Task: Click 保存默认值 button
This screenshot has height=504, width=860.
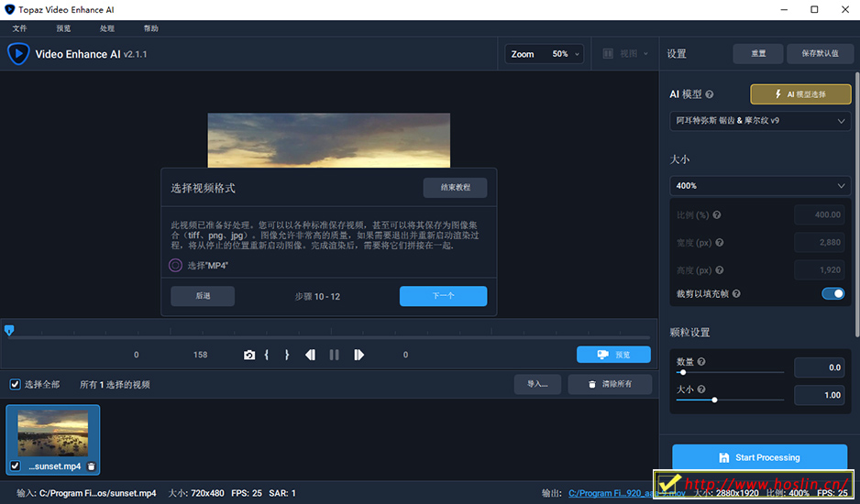Action: (x=820, y=54)
